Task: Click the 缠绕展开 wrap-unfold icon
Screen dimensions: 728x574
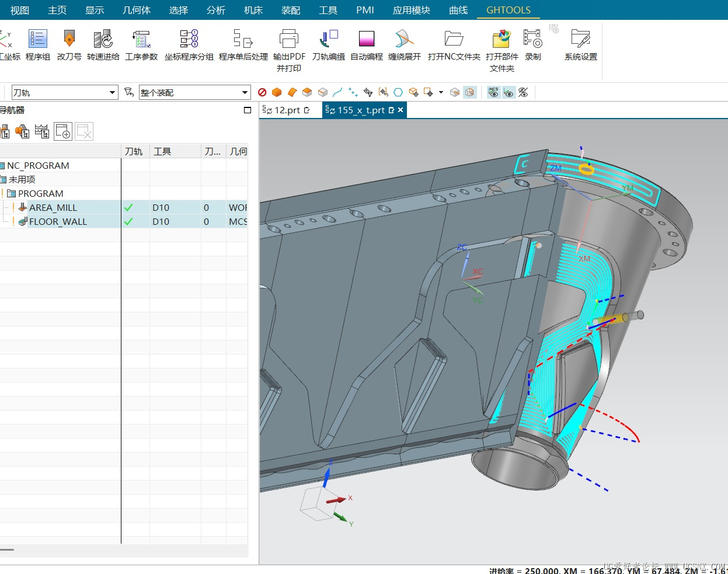Action: pos(404,40)
